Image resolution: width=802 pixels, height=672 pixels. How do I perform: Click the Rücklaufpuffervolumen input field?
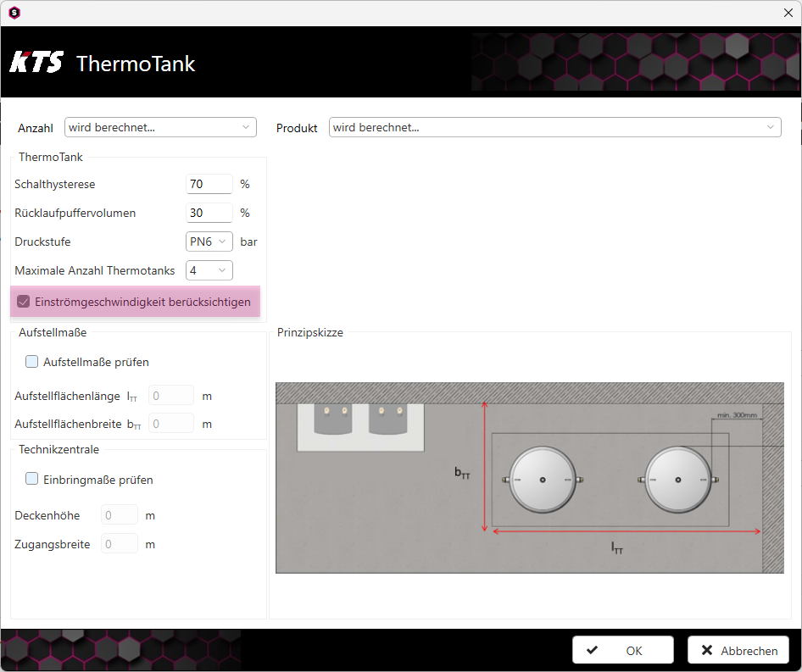point(209,213)
